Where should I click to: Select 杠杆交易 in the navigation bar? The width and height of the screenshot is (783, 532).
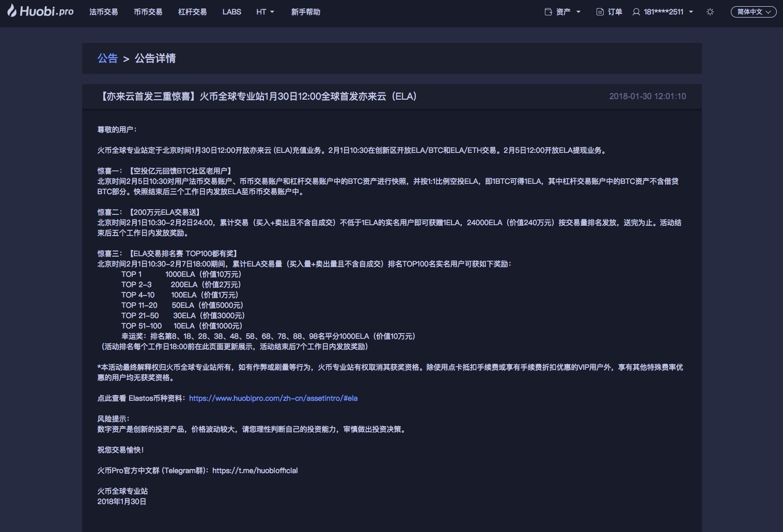[192, 12]
